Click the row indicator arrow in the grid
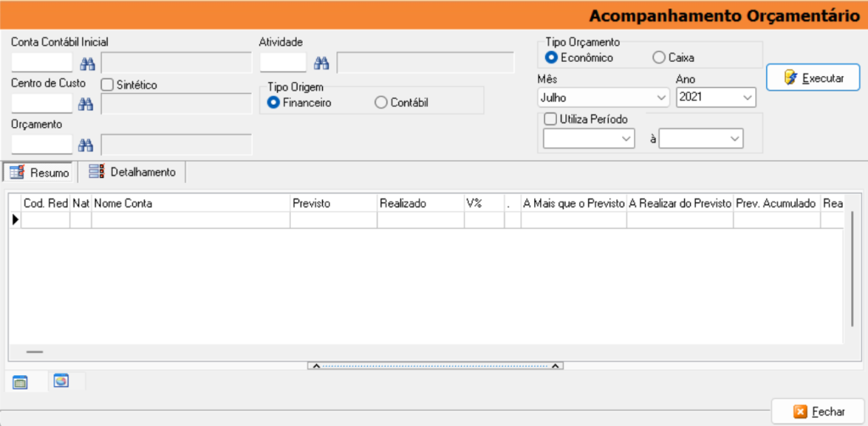868x426 pixels. 14,220
